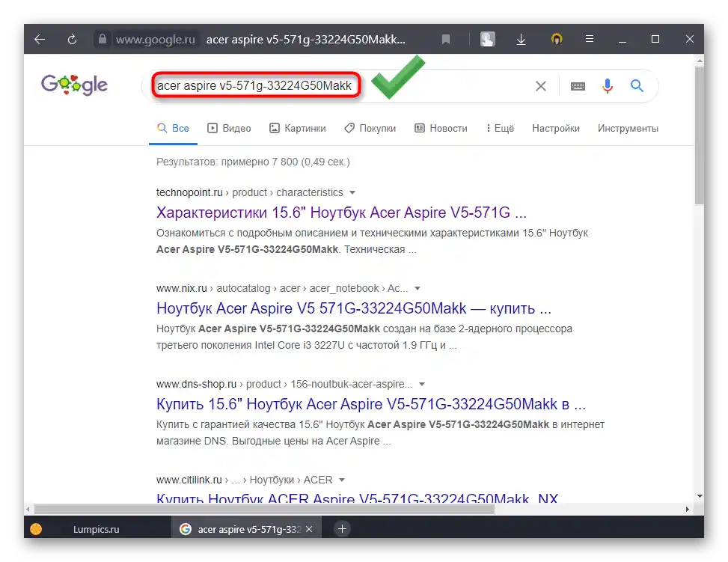Click the scroll left arrow on horizontal scrollbar

coord(28,509)
